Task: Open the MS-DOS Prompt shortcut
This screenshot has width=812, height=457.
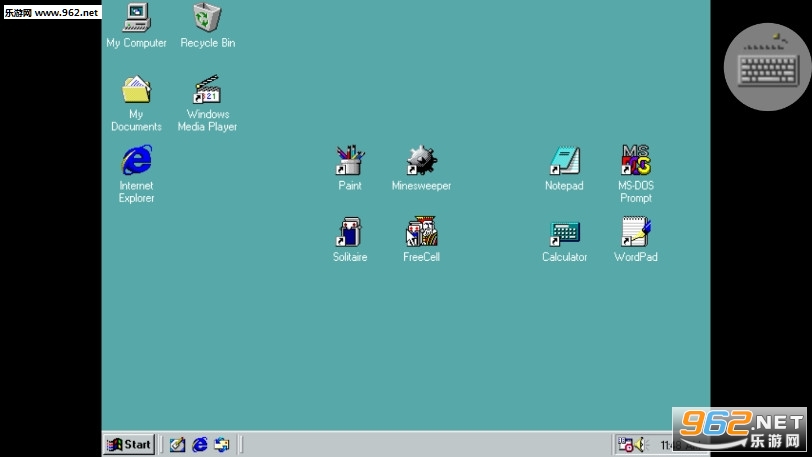Action: click(x=635, y=160)
